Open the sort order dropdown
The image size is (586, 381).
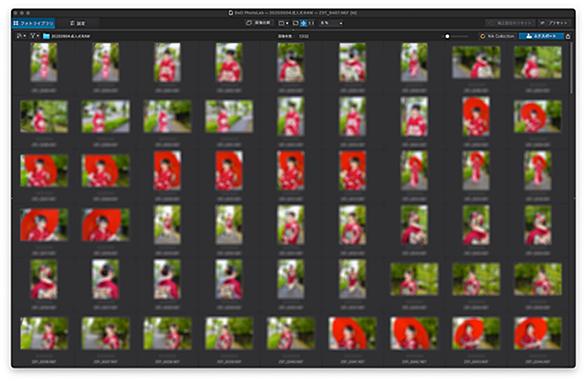coord(21,36)
